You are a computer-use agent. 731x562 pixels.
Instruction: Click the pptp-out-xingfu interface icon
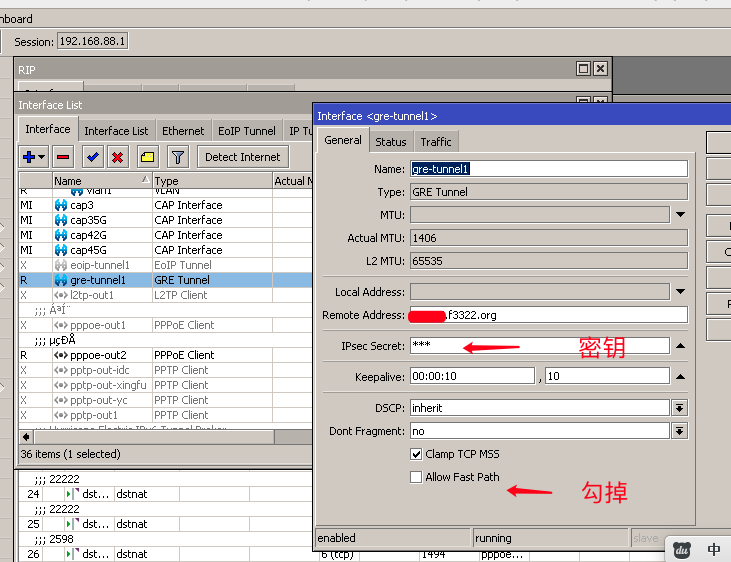(61, 385)
